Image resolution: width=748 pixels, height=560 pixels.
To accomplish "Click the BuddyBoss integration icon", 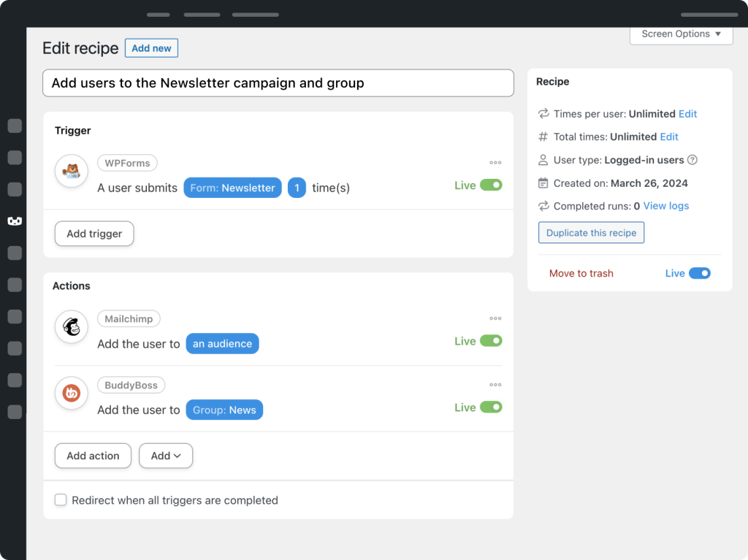I will click(72, 394).
